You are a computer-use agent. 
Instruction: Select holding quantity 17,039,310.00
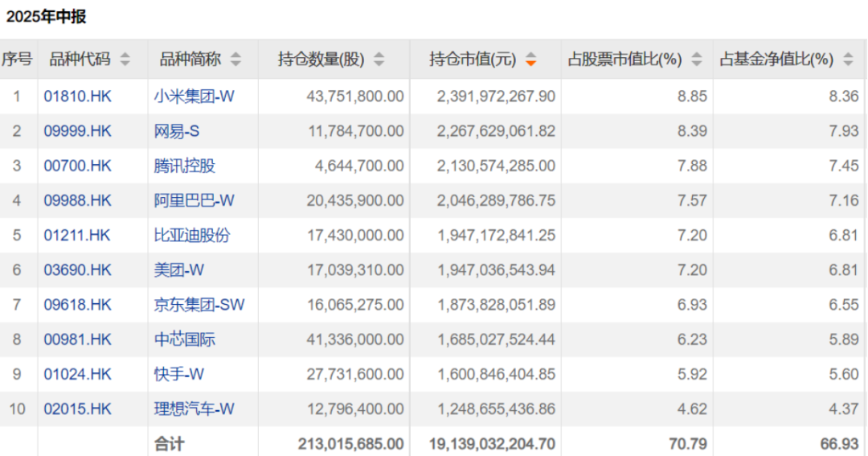pyautogui.click(x=356, y=270)
